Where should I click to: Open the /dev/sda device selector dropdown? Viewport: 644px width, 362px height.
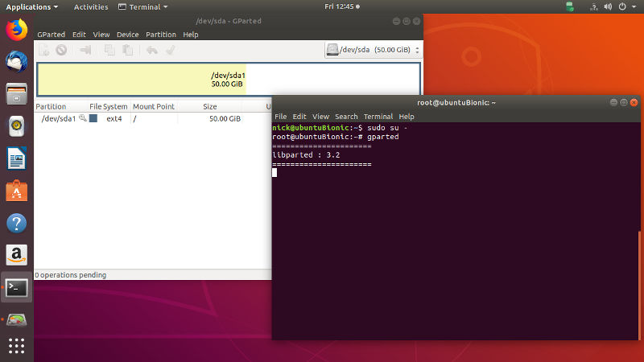click(373, 50)
